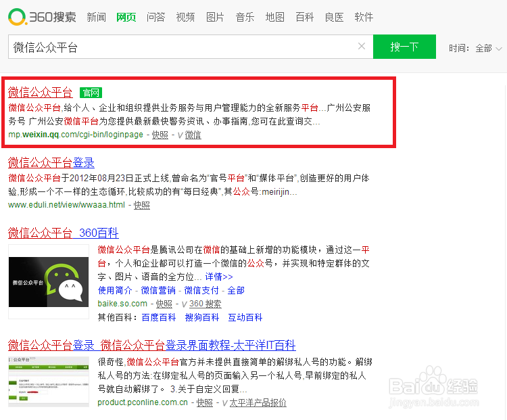Screen dimensions: 507x420
Task: Click the 官网 badge next to first result
Action: (x=91, y=93)
